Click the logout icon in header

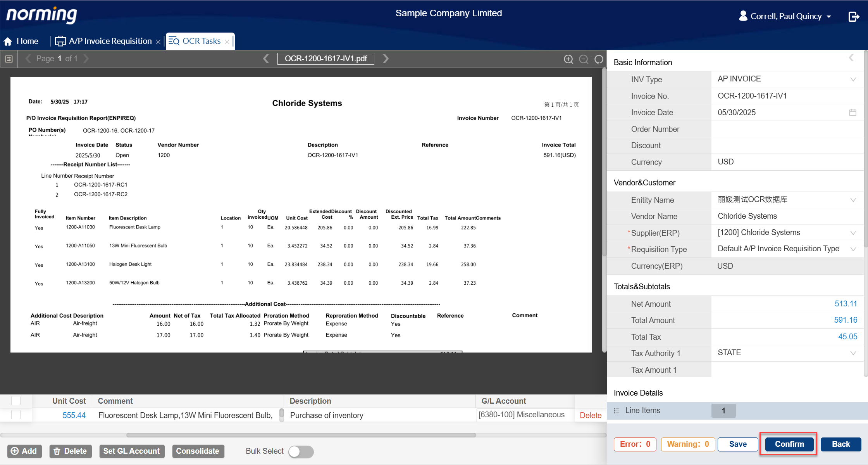pos(854,16)
